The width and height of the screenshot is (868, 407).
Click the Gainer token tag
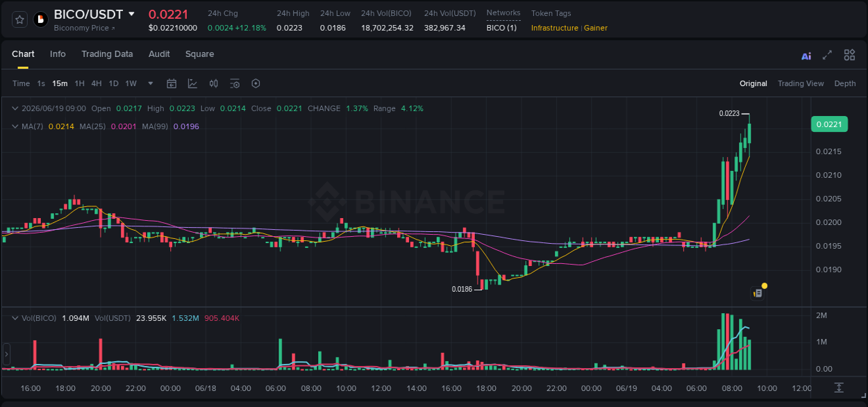point(596,28)
